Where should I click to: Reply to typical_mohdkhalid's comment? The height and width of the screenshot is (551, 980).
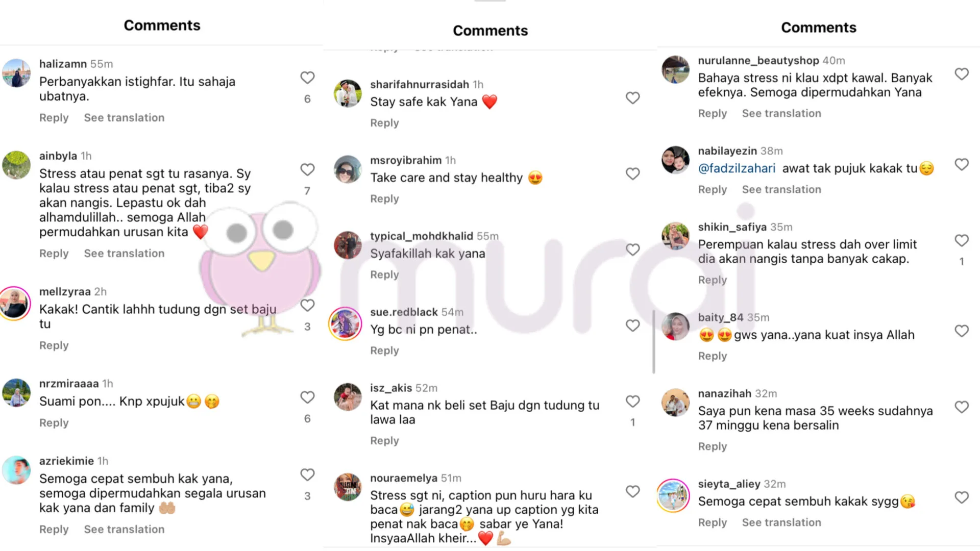point(384,274)
